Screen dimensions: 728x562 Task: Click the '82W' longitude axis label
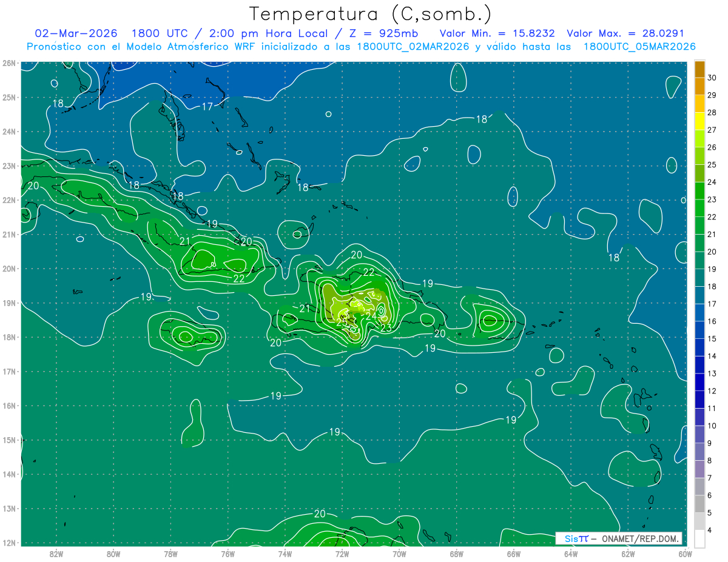click(x=56, y=554)
